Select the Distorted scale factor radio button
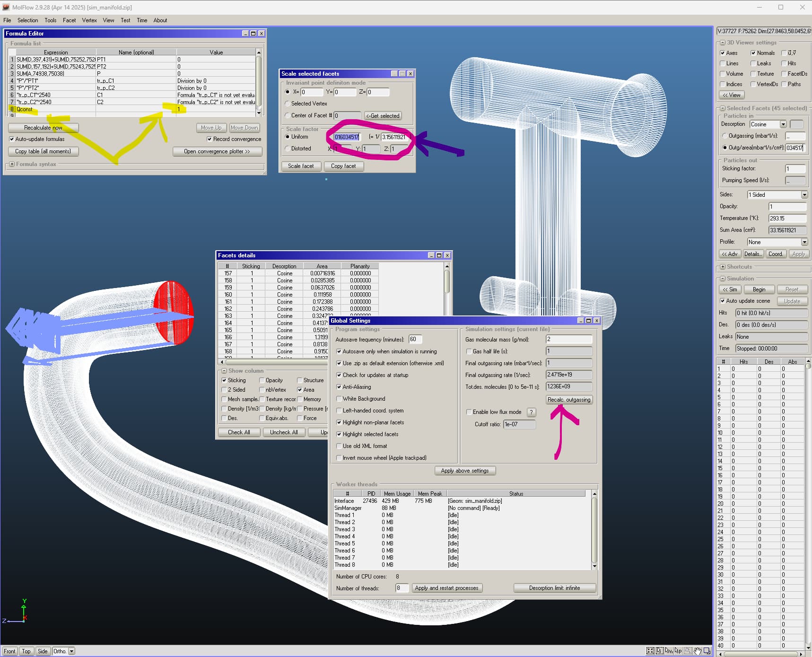This screenshot has width=812, height=657. tap(287, 149)
